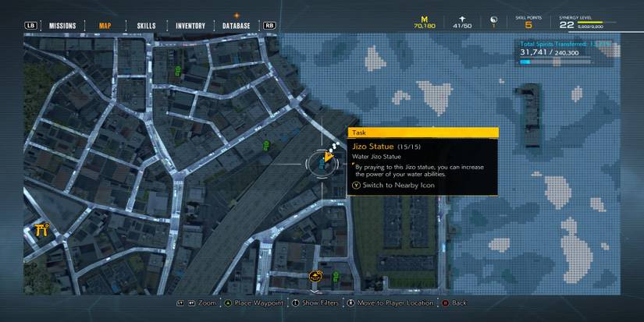Click the orange torii gate shrine icon

(x=41, y=230)
